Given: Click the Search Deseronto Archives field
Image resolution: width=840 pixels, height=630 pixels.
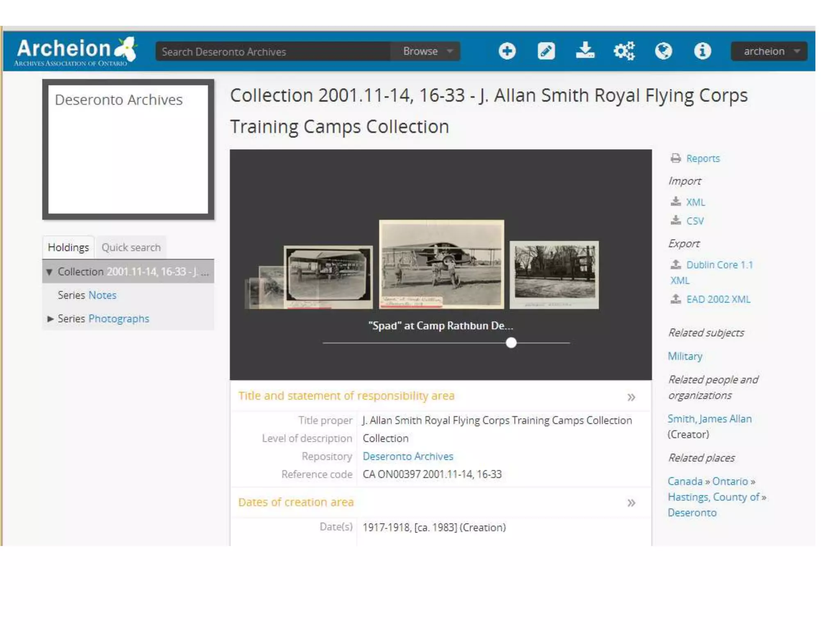Looking at the screenshot, I should (x=272, y=52).
